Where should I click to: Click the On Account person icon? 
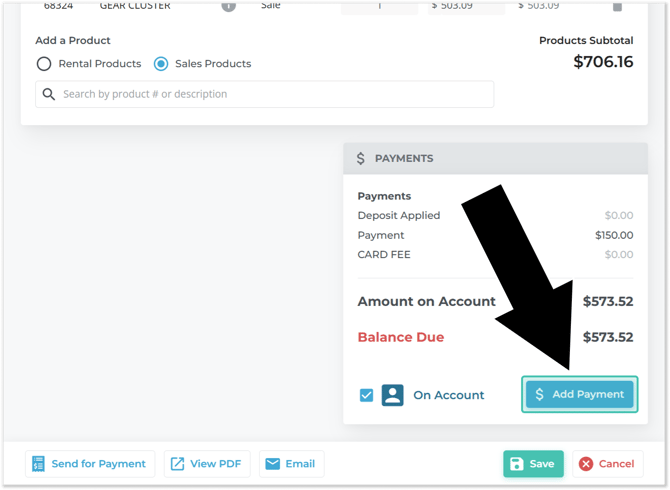[x=392, y=395]
